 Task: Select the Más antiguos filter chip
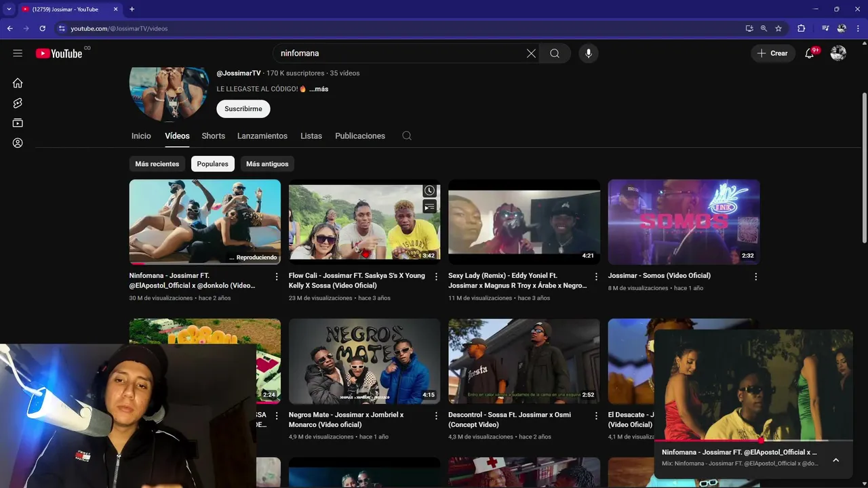[x=267, y=164]
